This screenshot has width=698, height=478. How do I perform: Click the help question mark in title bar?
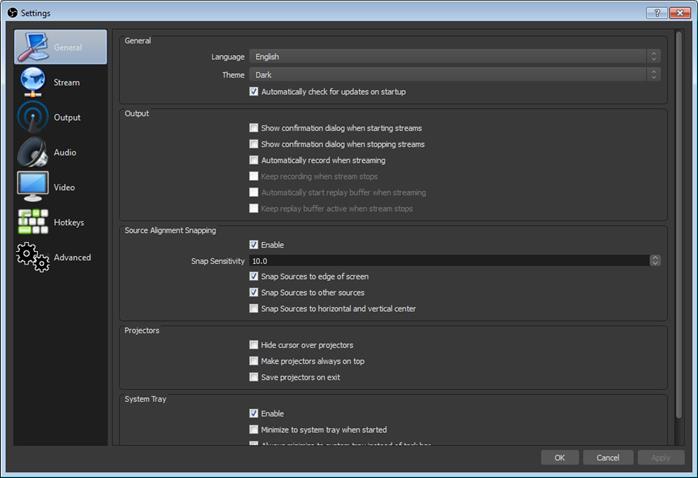pos(657,13)
